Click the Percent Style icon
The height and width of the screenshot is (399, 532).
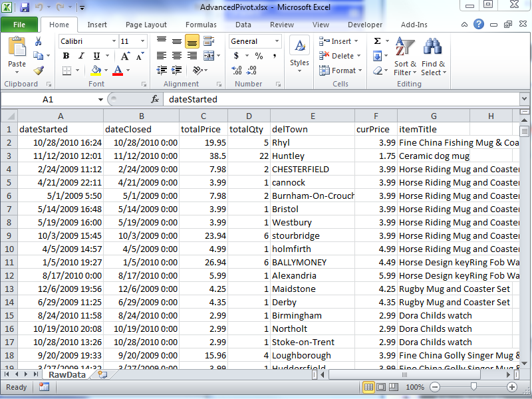click(x=258, y=56)
